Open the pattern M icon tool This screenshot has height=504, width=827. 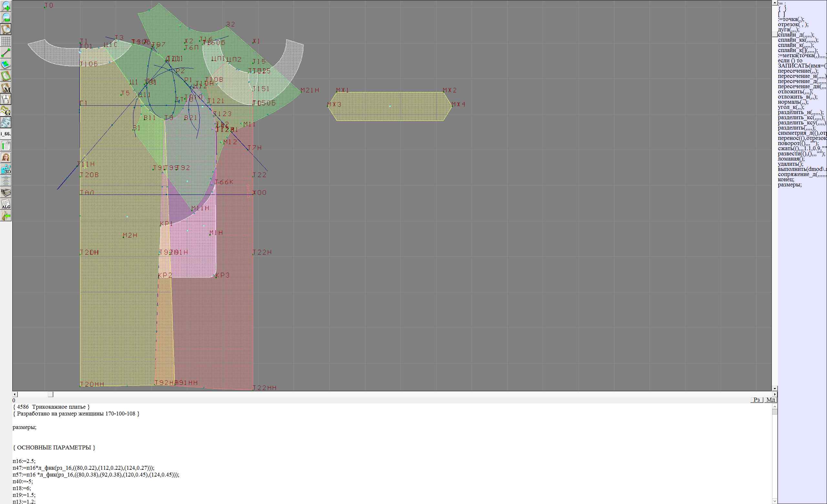pyautogui.click(x=6, y=88)
